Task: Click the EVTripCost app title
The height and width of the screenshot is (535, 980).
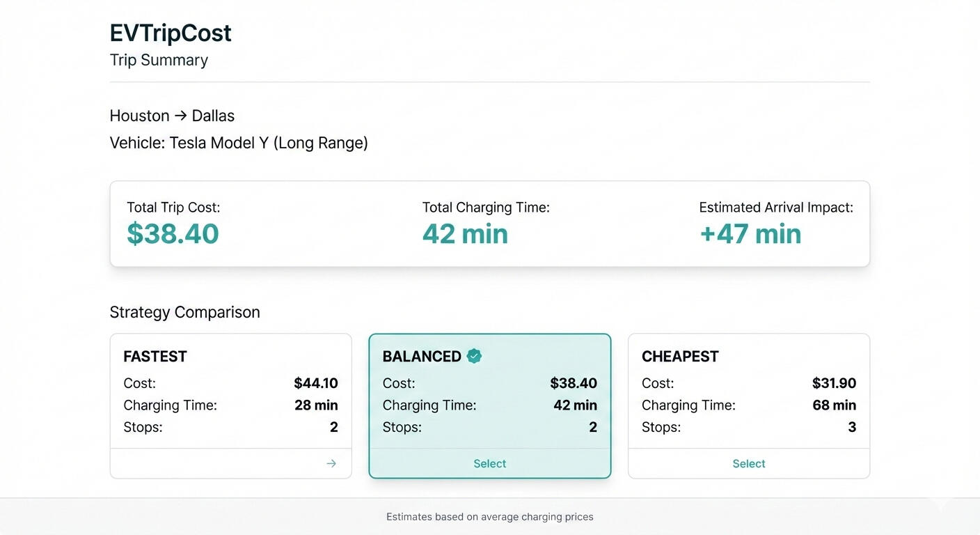Action: click(x=171, y=33)
